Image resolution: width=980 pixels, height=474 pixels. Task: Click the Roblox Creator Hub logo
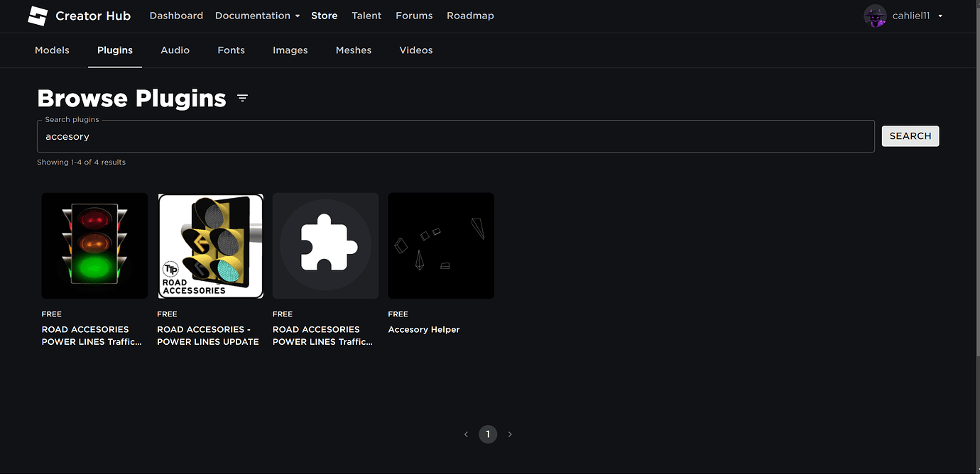coord(38,16)
